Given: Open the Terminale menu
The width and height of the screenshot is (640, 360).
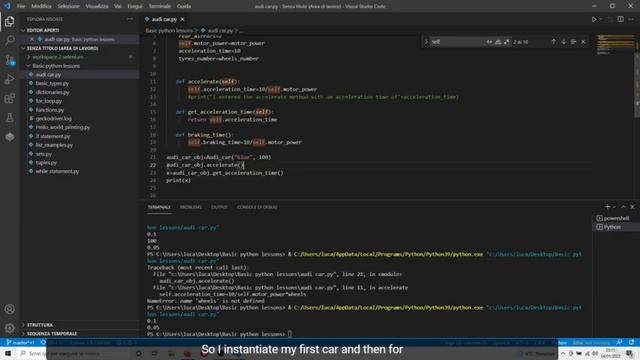Looking at the screenshot, I should [160, 6].
